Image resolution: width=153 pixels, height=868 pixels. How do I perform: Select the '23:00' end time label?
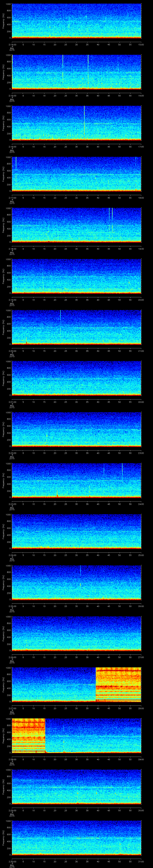pos(141,453)
